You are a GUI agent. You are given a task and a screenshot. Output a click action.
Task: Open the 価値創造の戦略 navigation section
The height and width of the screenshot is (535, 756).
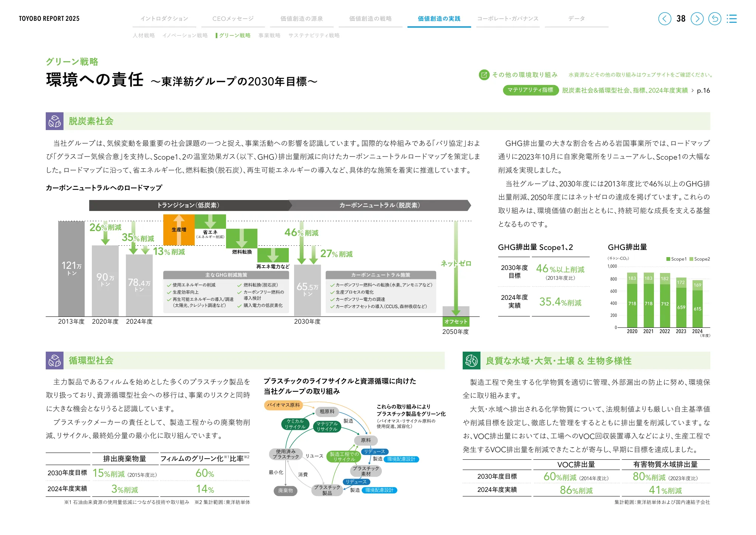pos(371,18)
